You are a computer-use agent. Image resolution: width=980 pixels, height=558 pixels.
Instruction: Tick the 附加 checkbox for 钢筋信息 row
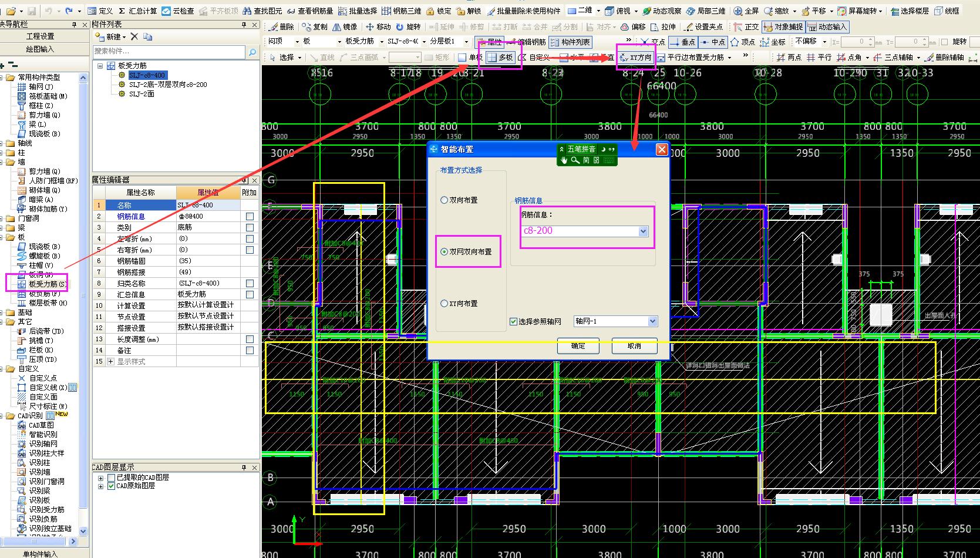250,217
